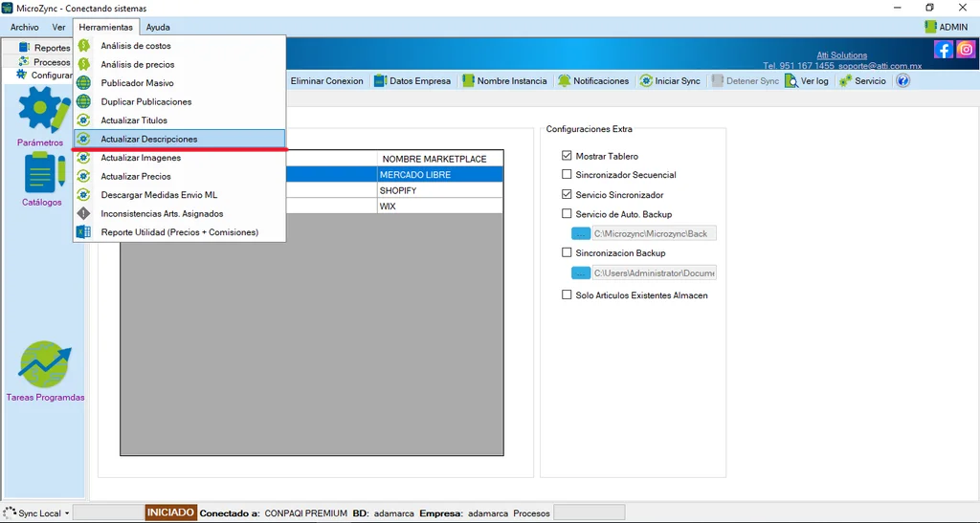
Task: Click Ver log in the toolbar
Action: pyautogui.click(x=807, y=81)
